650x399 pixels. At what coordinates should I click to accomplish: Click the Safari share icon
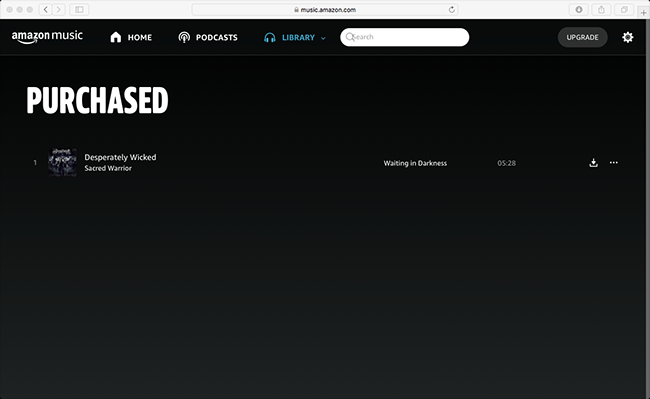click(x=601, y=10)
